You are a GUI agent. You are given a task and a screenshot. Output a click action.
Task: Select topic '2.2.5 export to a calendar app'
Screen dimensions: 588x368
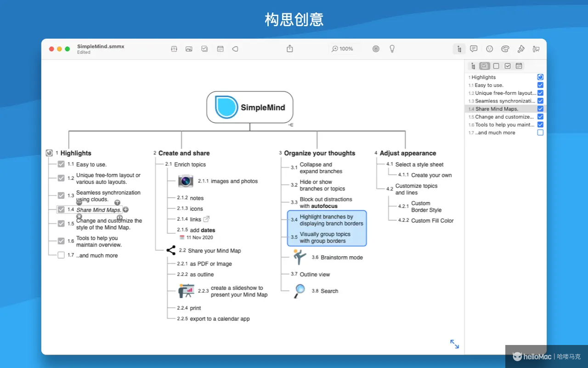pos(214,319)
